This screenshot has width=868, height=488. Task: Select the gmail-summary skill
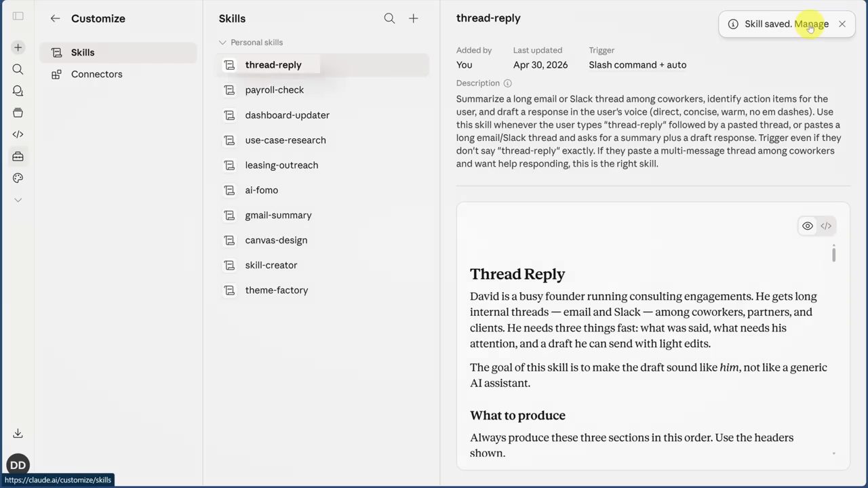323,216
